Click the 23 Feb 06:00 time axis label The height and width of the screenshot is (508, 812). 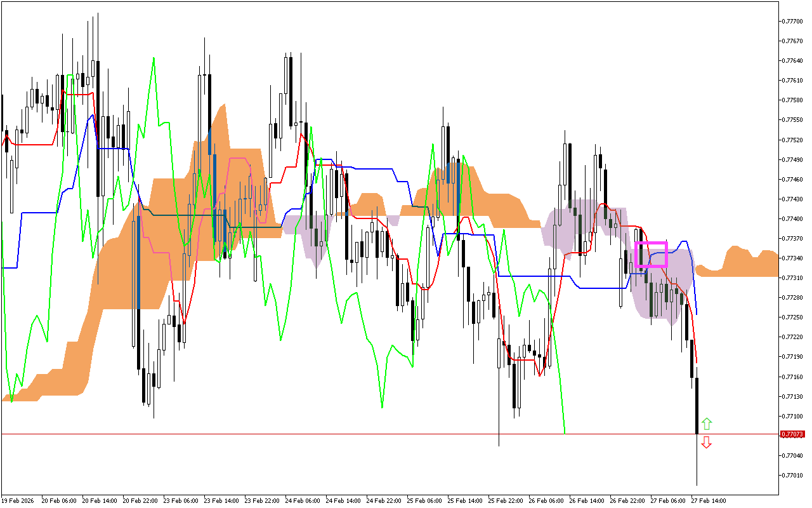coord(180,500)
